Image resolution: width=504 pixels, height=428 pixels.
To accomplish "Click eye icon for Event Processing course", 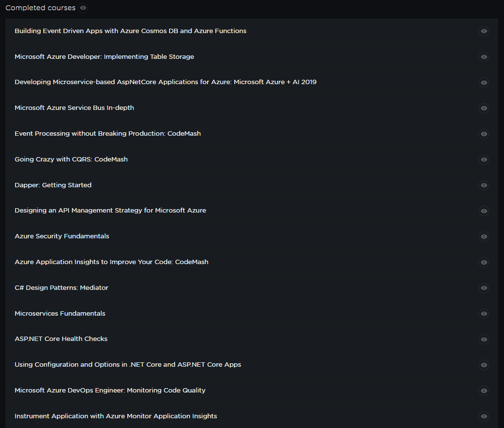I will [484, 134].
